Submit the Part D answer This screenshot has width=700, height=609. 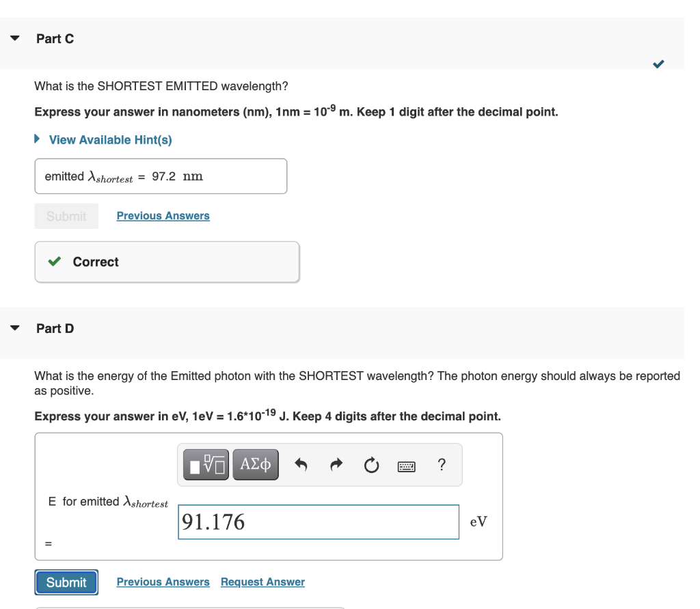coord(66,582)
